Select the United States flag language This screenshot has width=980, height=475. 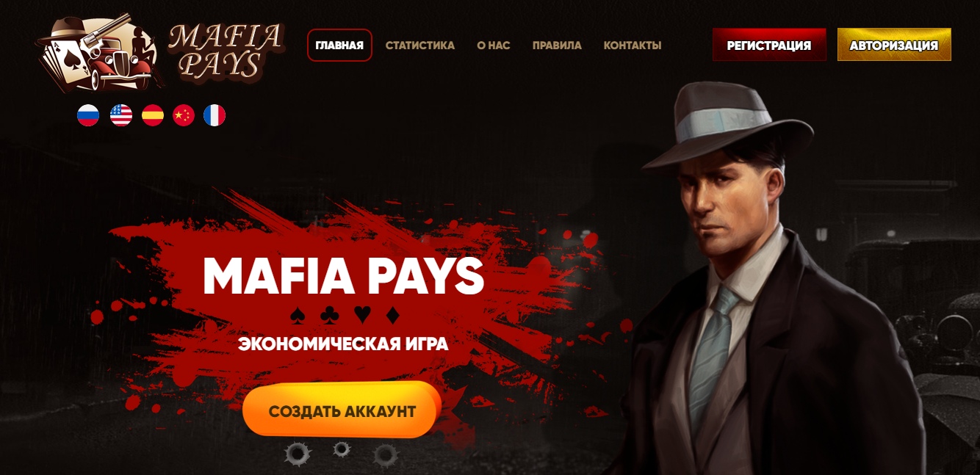tap(121, 115)
